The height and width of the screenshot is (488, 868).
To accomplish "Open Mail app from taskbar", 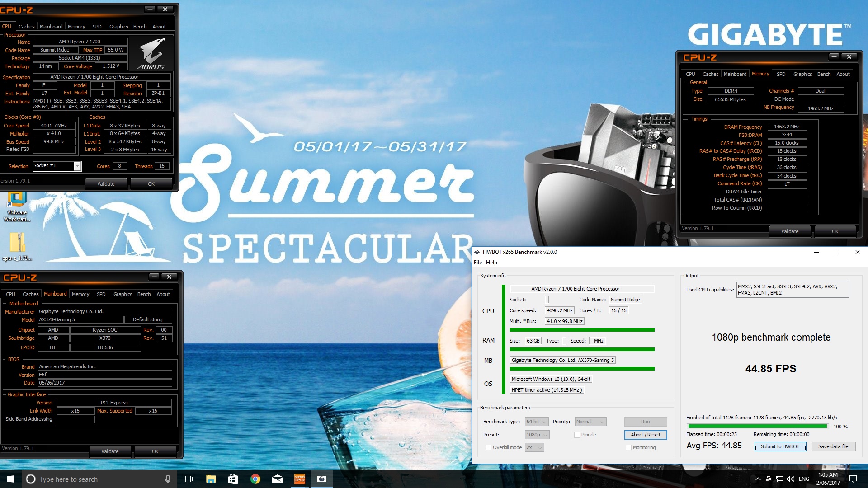I will pos(277,479).
